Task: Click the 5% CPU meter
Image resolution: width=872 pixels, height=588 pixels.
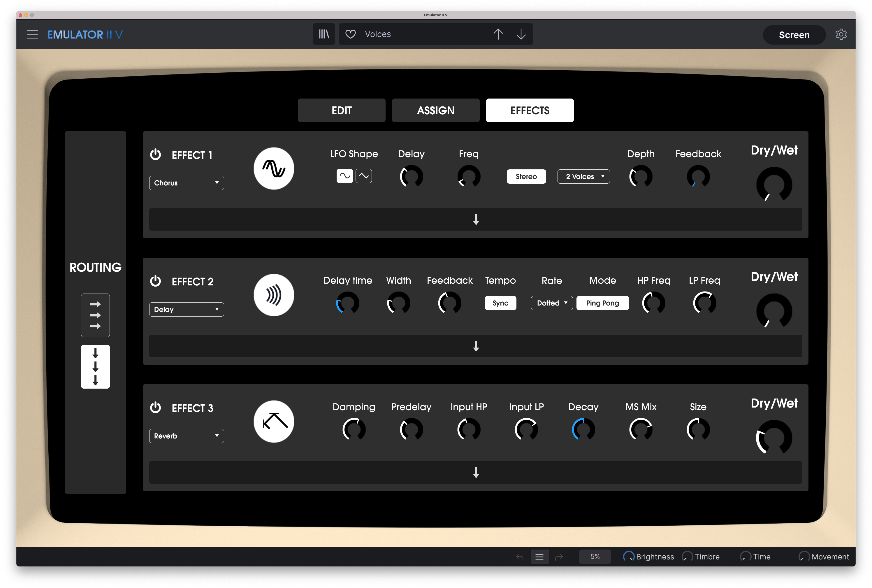Action: click(x=595, y=557)
